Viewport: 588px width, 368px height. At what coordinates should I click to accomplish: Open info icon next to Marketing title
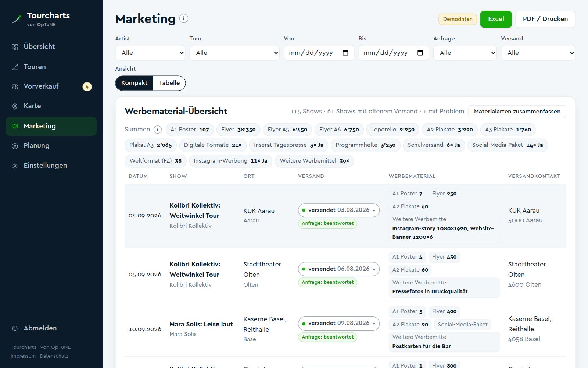point(184,18)
